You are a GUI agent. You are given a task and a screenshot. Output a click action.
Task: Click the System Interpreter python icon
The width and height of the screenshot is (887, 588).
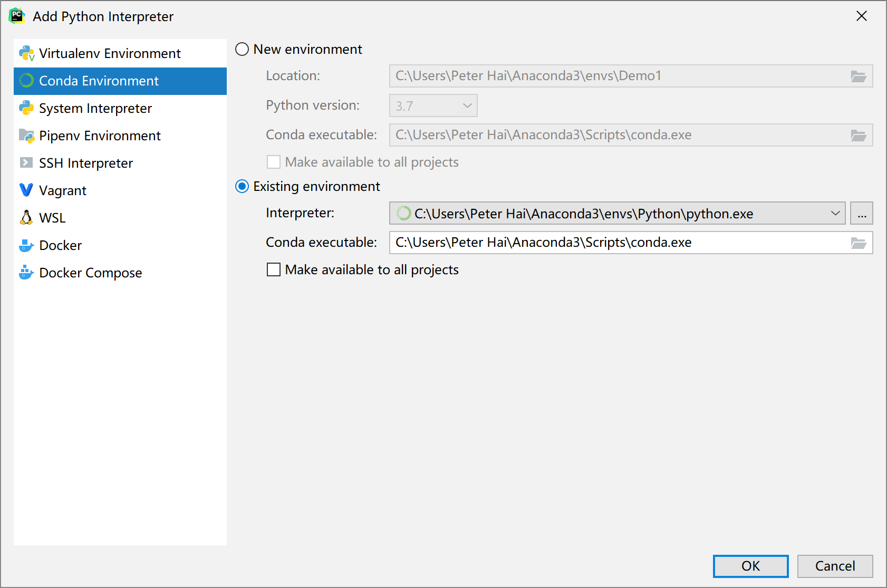[26, 108]
